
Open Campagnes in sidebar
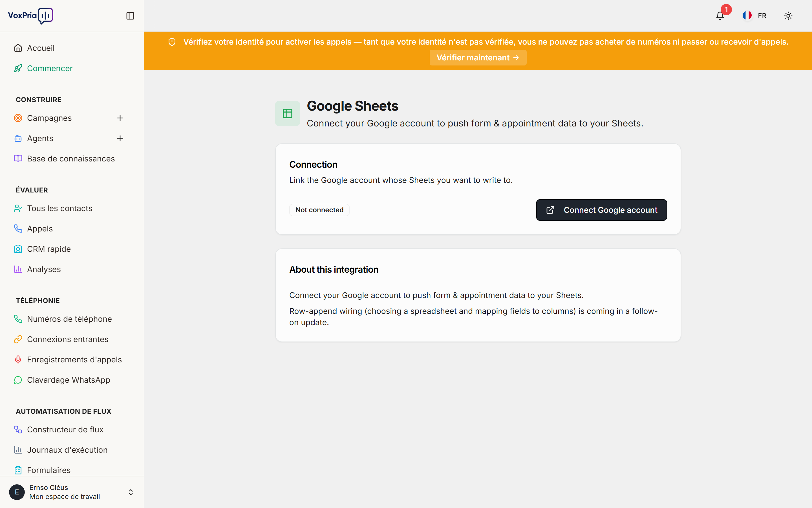pyautogui.click(x=49, y=118)
